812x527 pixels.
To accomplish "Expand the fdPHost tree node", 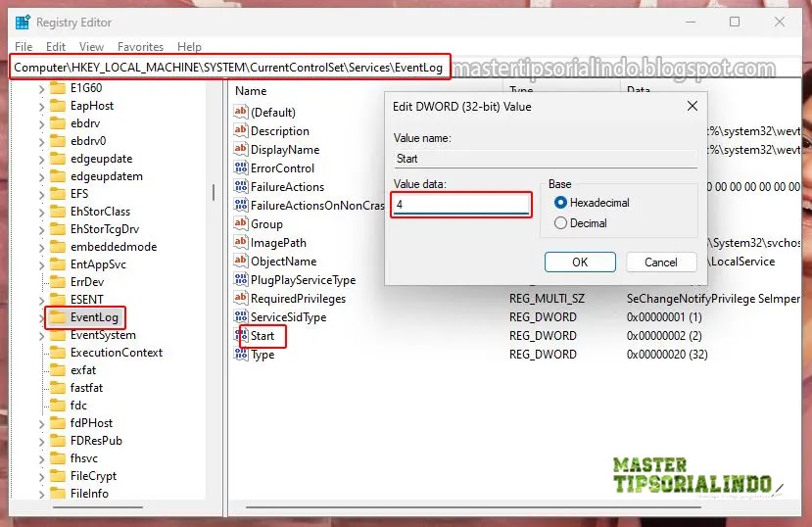I will click(x=41, y=423).
